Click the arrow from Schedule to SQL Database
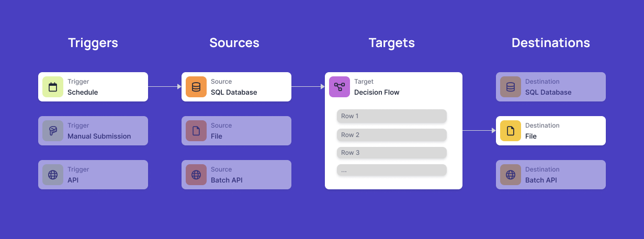This screenshot has width=644, height=239. point(164,87)
